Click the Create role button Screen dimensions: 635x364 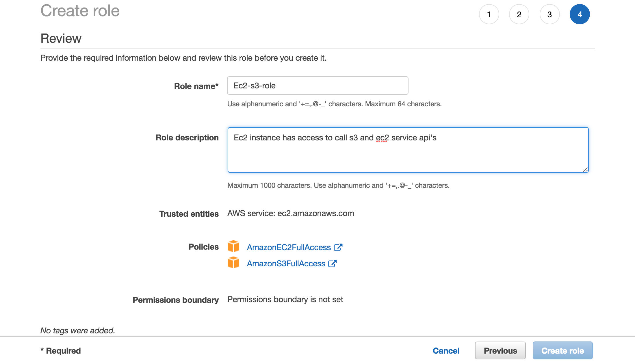pyautogui.click(x=562, y=350)
